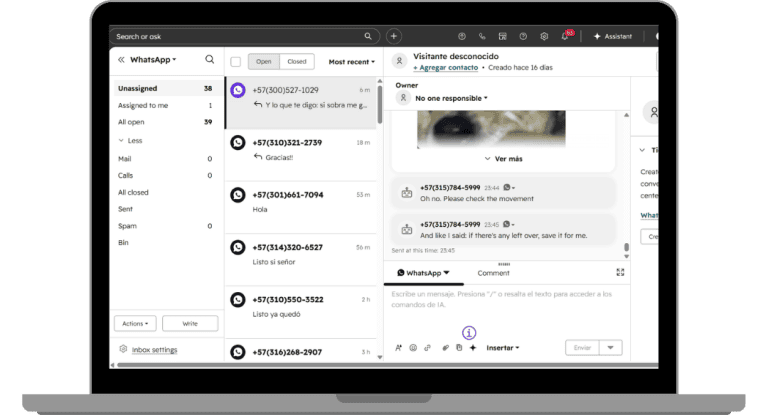Open channel menu on 23:45 message
768x415 pixels.
point(509,224)
